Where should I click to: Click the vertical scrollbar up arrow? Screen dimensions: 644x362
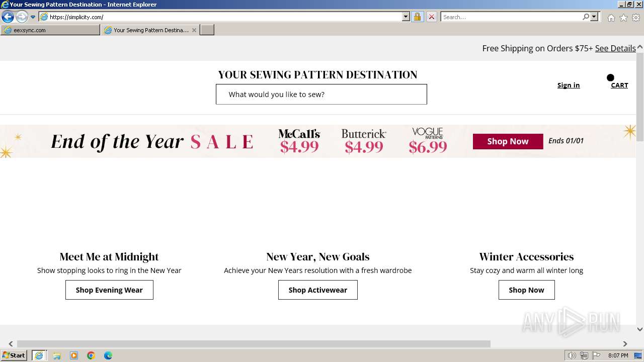click(640, 47)
